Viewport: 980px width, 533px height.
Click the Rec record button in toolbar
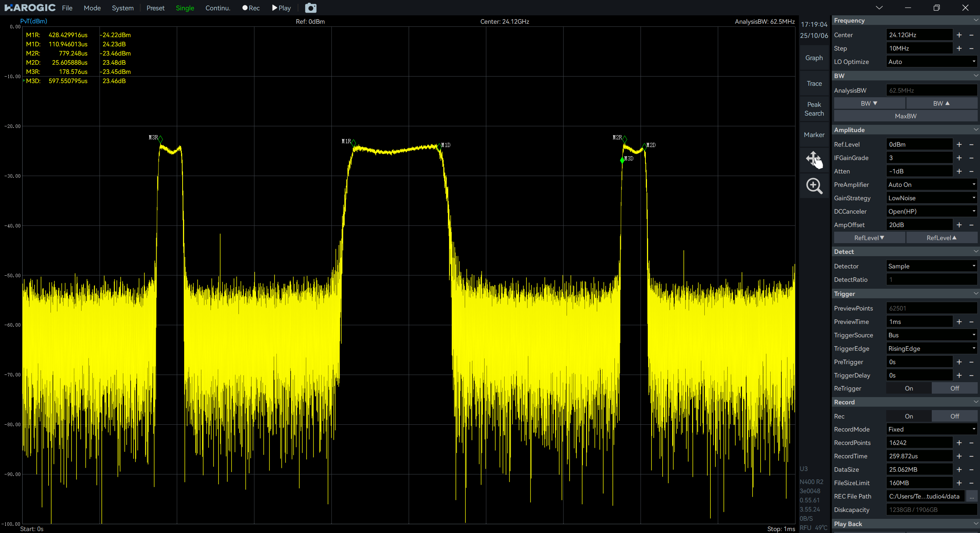point(251,8)
